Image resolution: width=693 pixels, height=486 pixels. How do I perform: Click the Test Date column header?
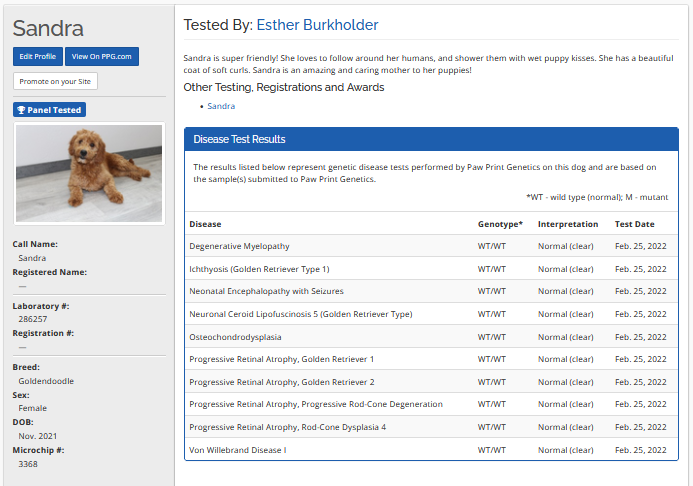pyautogui.click(x=634, y=224)
